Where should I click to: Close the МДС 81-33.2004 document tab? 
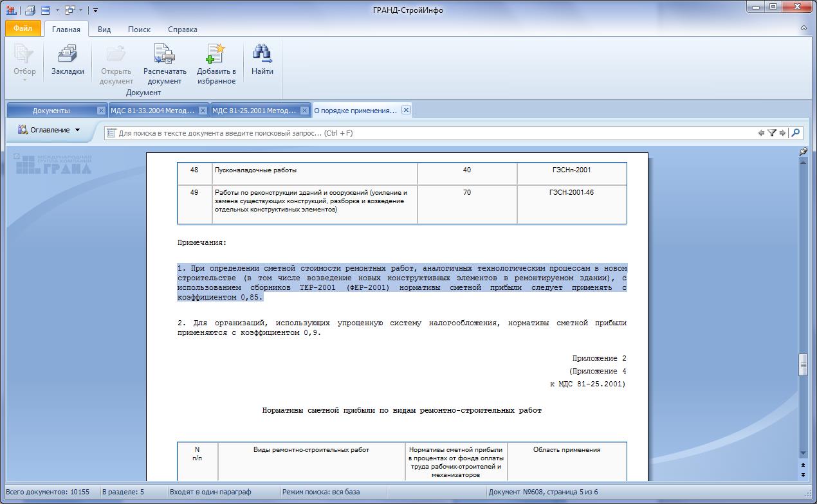point(203,111)
